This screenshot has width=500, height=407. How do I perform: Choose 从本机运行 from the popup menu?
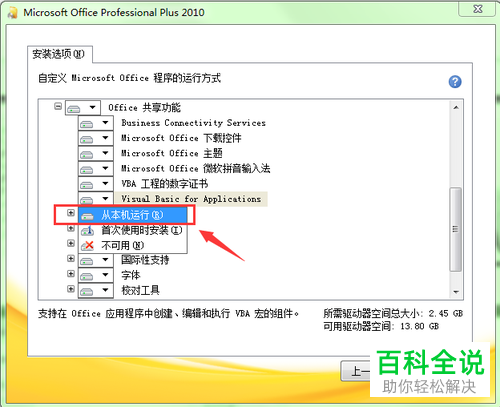click(x=133, y=215)
